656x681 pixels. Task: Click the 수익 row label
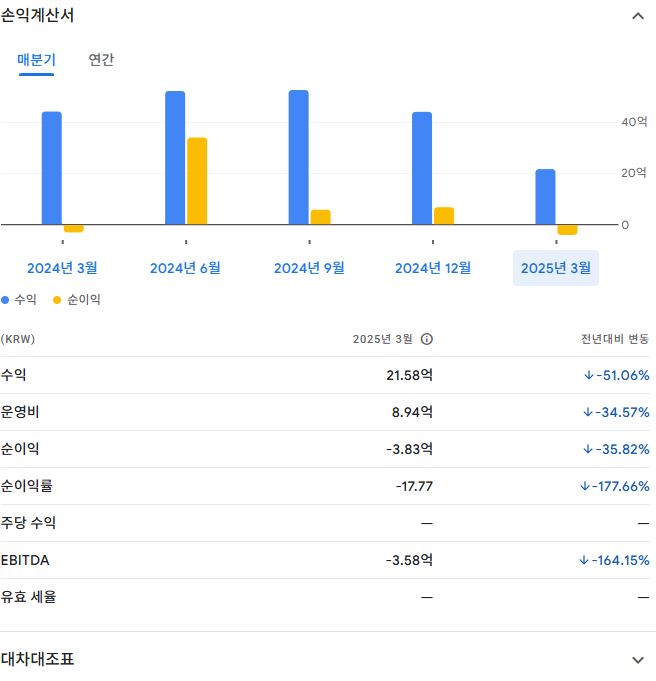pyautogui.click(x=13, y=375)
